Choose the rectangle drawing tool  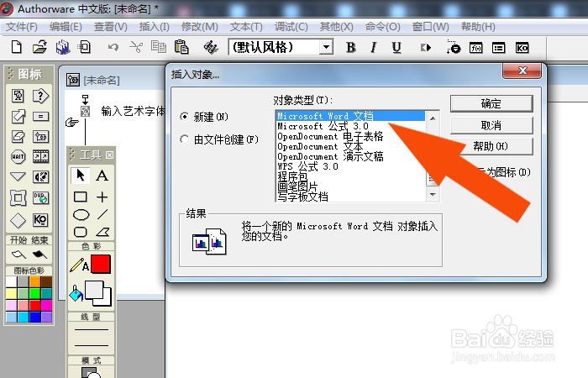[81, 197]
